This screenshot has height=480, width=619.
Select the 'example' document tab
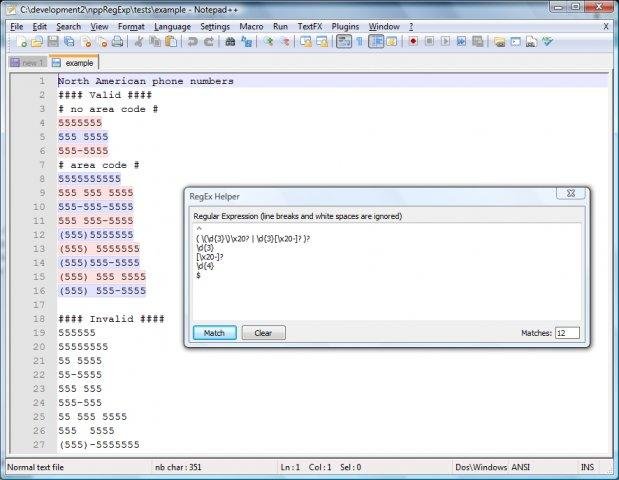pyautogui.click(x=73, y=62)
